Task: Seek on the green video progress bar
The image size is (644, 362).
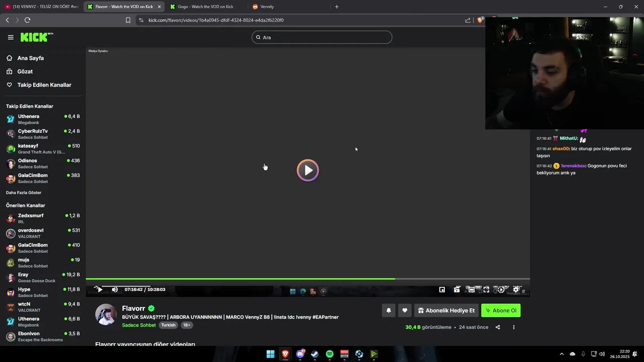Action: (307, 279)
